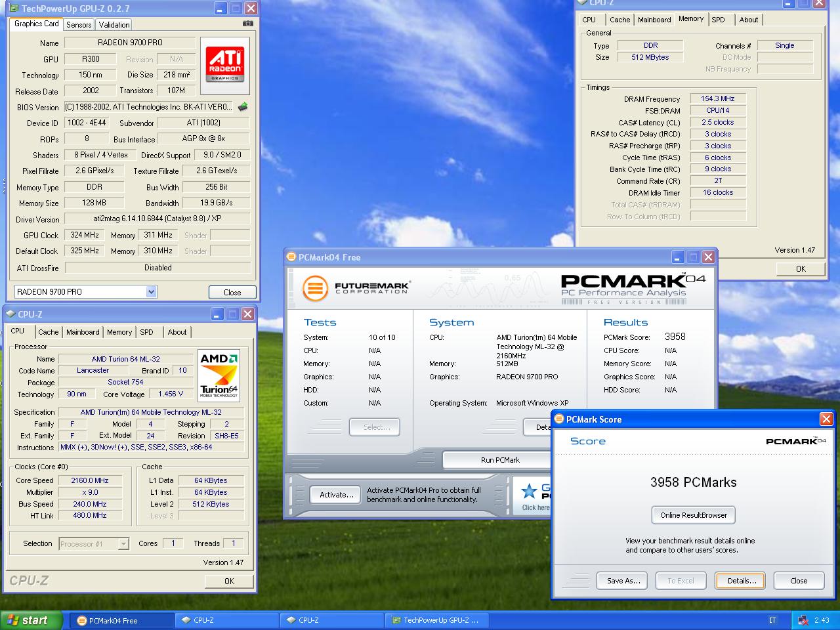Click the DRAM Frequency 154.3 MHz value

(718, 98)
